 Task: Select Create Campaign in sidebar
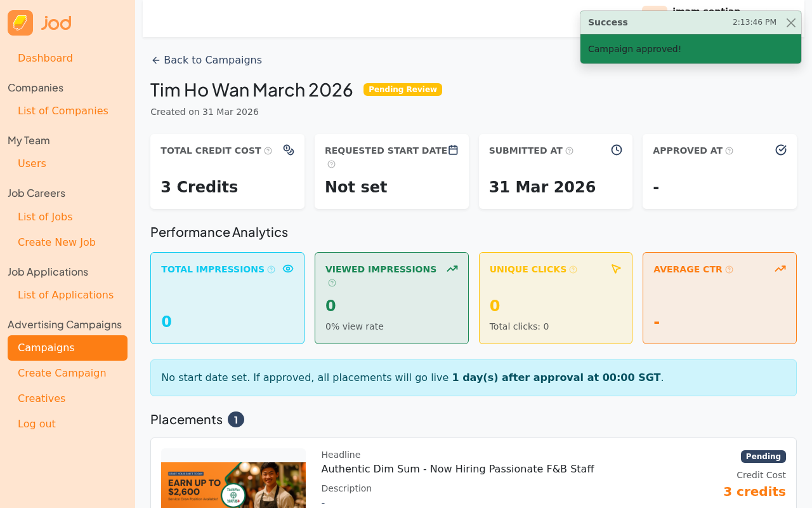coord(62,373)
